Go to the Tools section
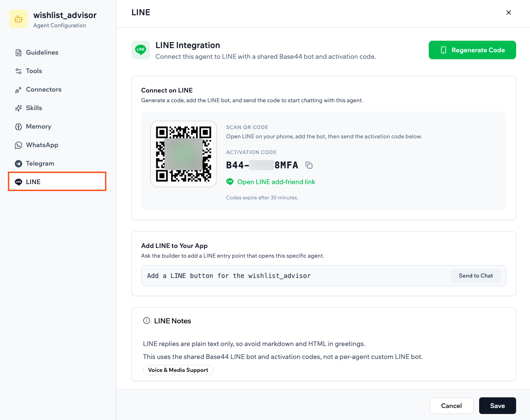530x420 pixels. click(x=57, y=71)
